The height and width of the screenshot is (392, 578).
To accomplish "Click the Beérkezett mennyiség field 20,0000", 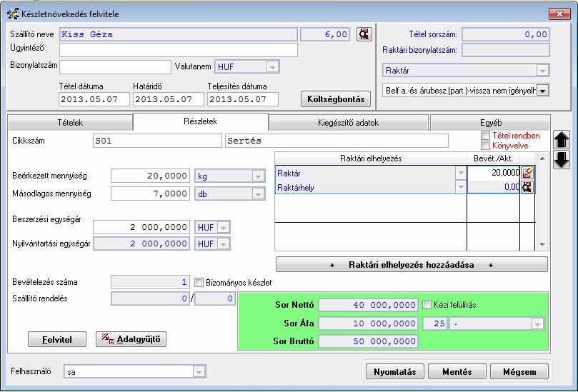I will pos(151,176).
